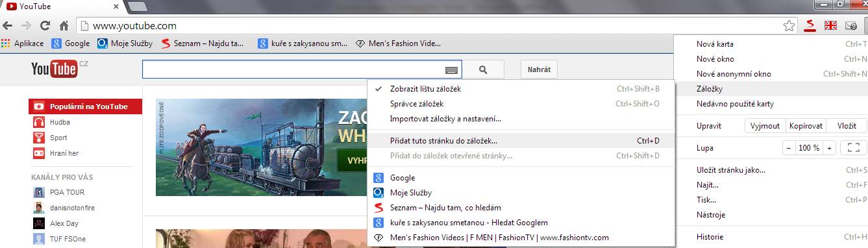Open TUF FSOne channel
The height and width of the screenshot is (248, 868).
click(68, 239)
